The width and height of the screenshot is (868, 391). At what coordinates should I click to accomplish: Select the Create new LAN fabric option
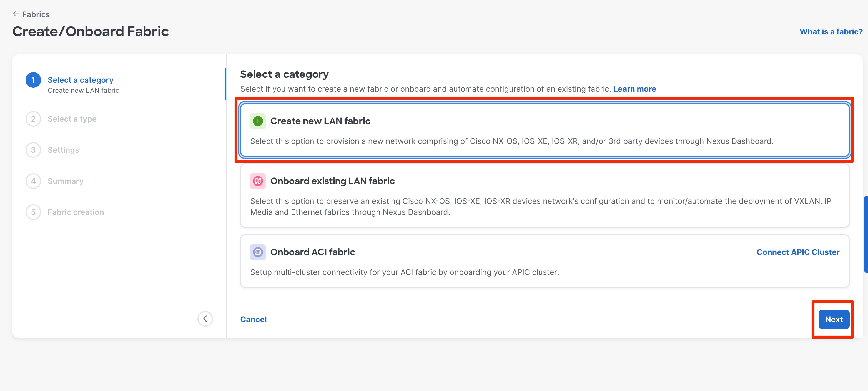[x=472, y=131]
